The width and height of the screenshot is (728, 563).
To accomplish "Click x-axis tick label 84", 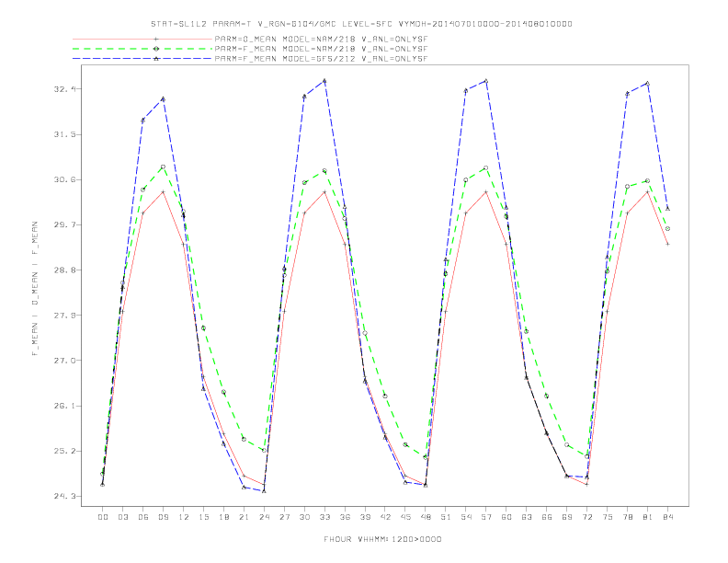I will pyautogui.click(x=668, y=517).
